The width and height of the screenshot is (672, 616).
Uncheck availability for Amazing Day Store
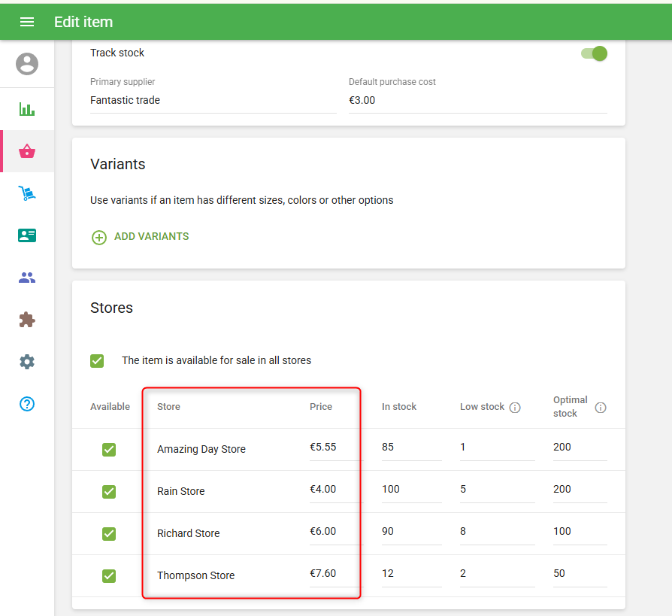109,449
